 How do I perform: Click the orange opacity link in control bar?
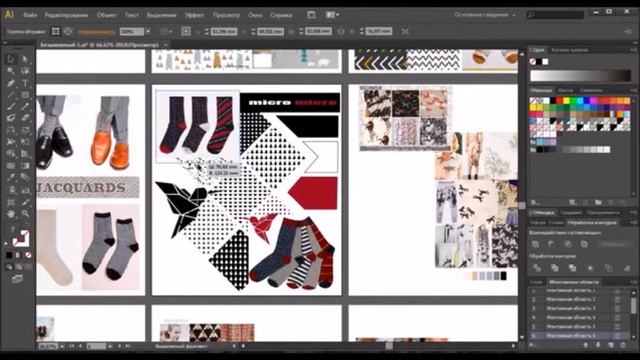pyautogui.click(x=96, y=31)
